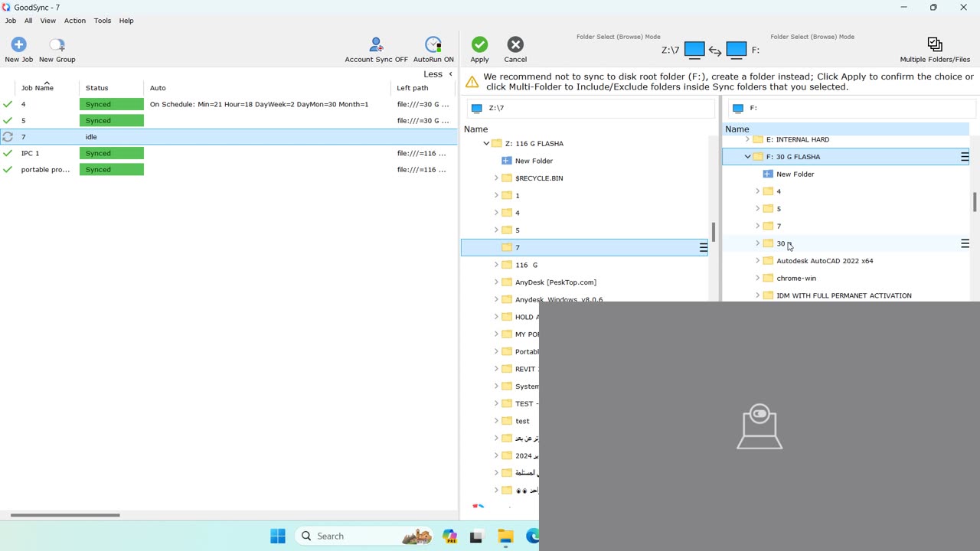
Task: Expand AnyDesk [PeskTop.com] folder
Action: pyautogui.click(x=496, y=282)
